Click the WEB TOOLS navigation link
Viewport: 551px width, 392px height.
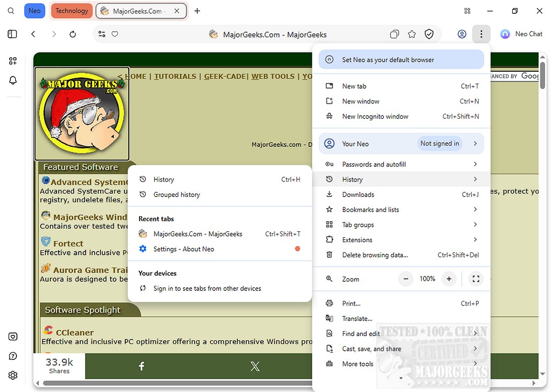pyautogui.click(x=273, y=76)
